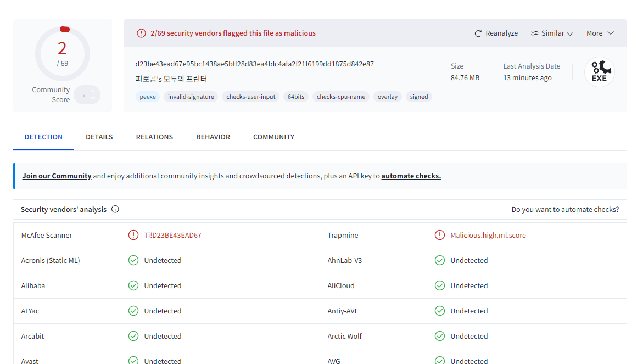Image resolution: width=643 pixels, height=364 pixels.
Task: Open the BEHAVIOR tab
Action: (x=213, y=137)
